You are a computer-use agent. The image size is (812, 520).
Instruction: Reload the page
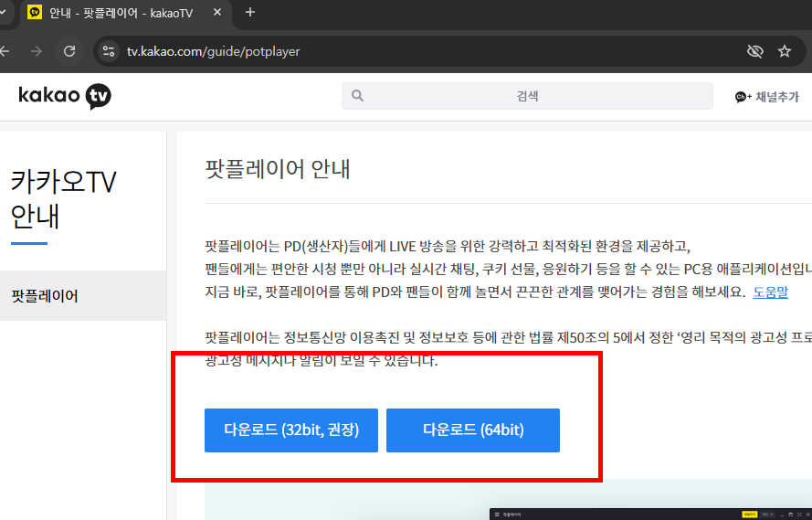(69, 51)
